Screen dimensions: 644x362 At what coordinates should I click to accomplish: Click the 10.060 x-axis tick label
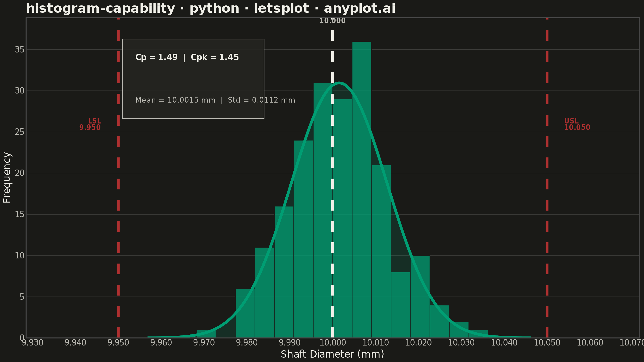tap(590, 343)
